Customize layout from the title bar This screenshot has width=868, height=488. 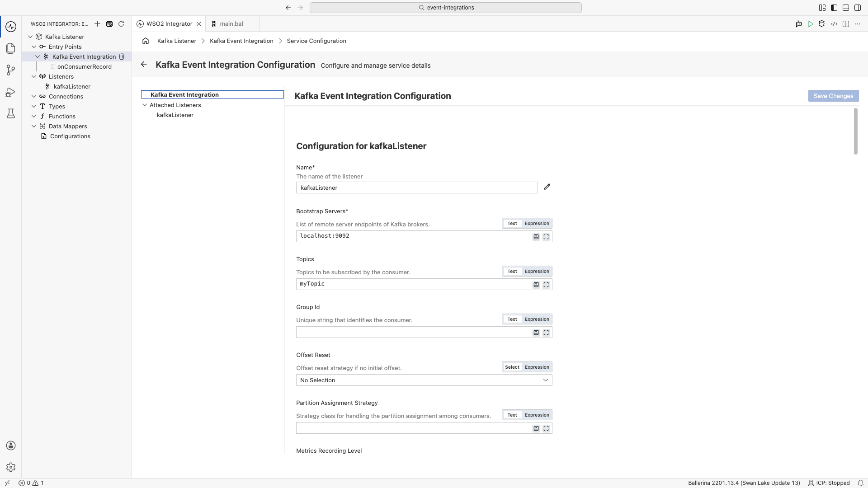pos(822,8)
